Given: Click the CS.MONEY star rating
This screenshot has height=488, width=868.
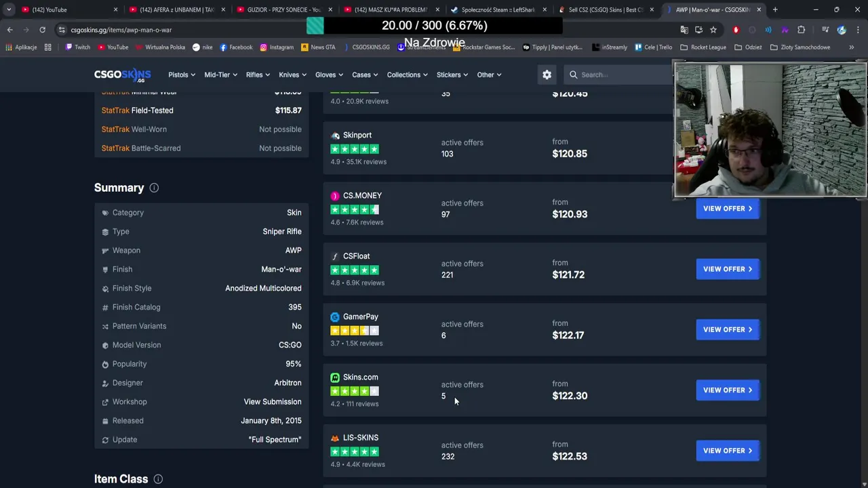Looking at the screenshot, I should click(355, 209).
